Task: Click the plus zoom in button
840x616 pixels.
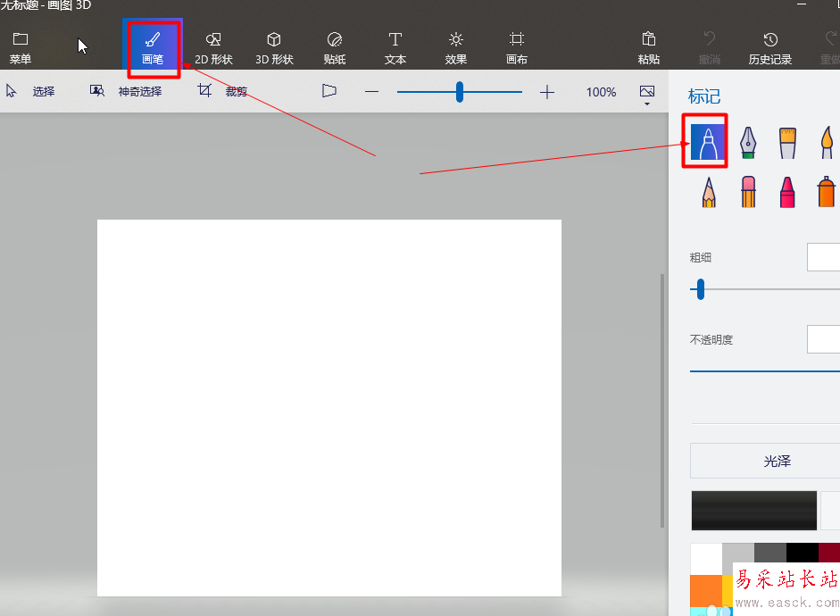Action: [x=547, y=92]
